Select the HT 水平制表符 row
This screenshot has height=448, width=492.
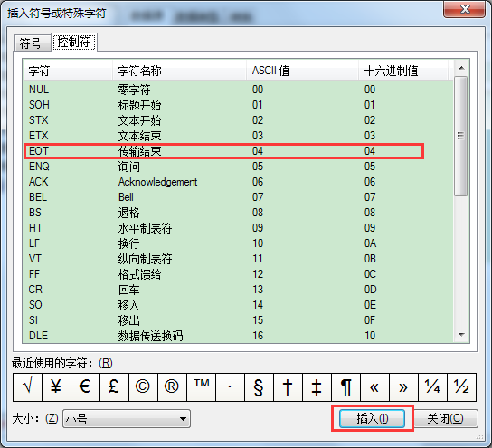coord(239,228)
